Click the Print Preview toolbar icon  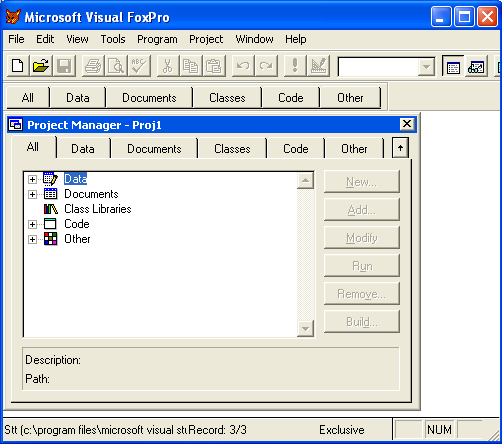coord(116,66)
